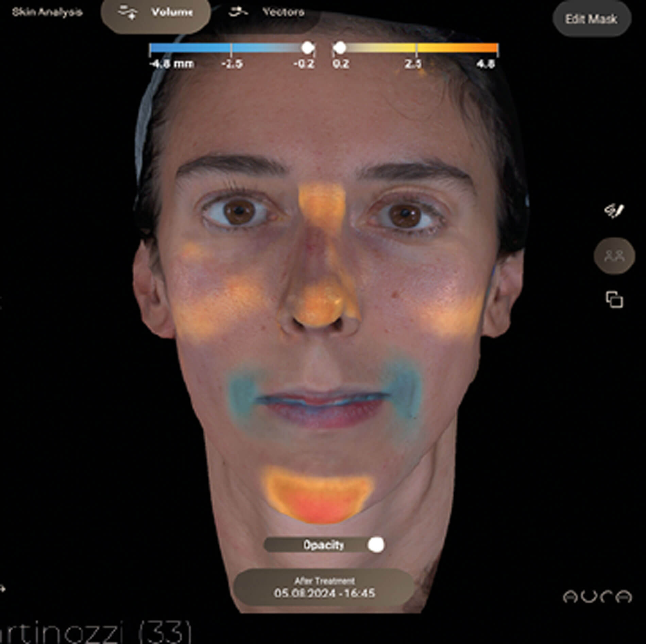
Task: Switch to the Vectors tab
Action: click(x=283, y=12)
